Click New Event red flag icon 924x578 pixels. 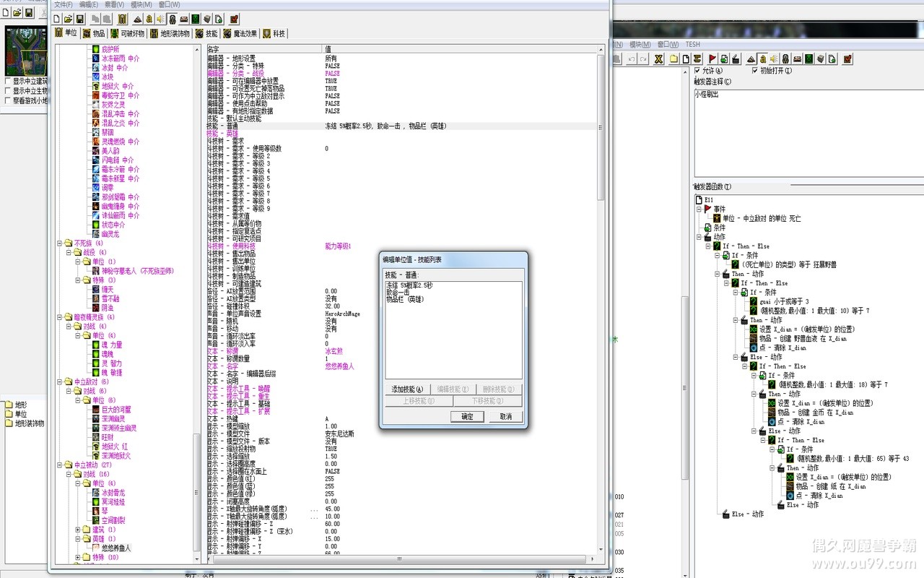click(712, 59)
